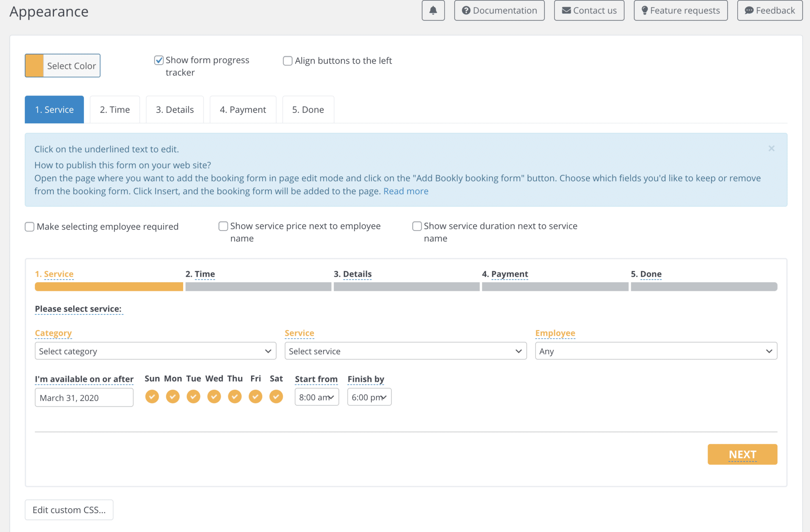This screenshot has width=810, height=532.
Task: Disable Show form progress tracker
Action: [159, 60]
